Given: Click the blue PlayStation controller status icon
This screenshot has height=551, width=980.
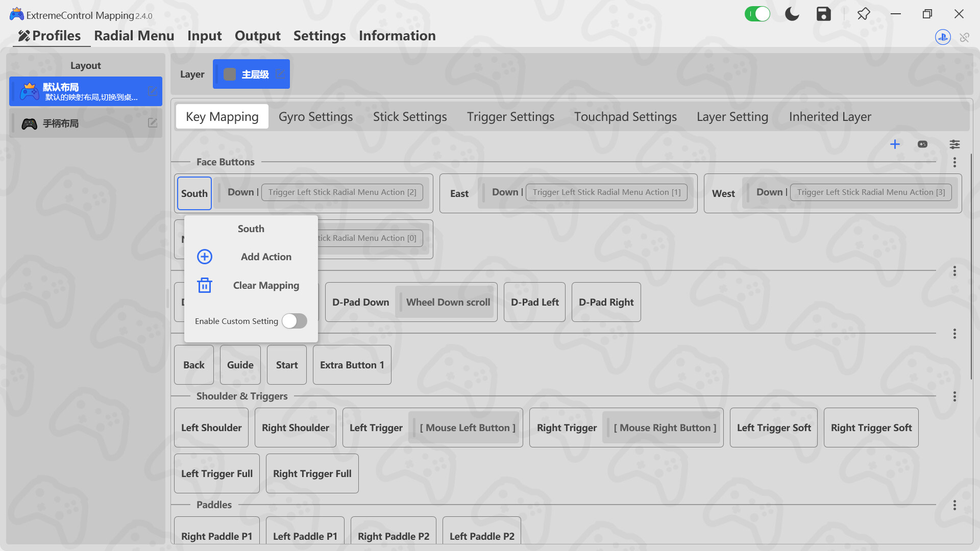Looking at the screenshot, I should point(942,37).
